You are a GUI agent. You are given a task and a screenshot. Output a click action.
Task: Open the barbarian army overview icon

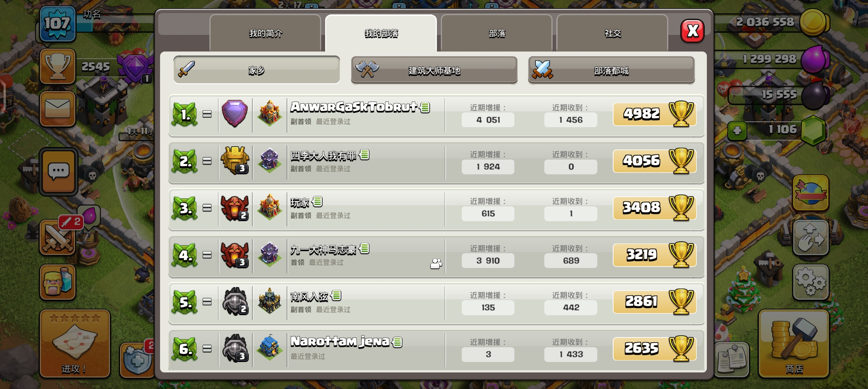[58, 282]
